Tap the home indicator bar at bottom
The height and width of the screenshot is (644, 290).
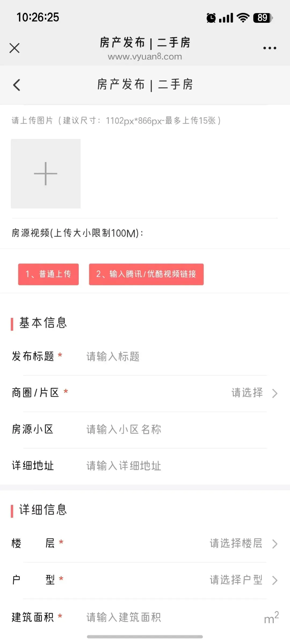click(145, 637)
